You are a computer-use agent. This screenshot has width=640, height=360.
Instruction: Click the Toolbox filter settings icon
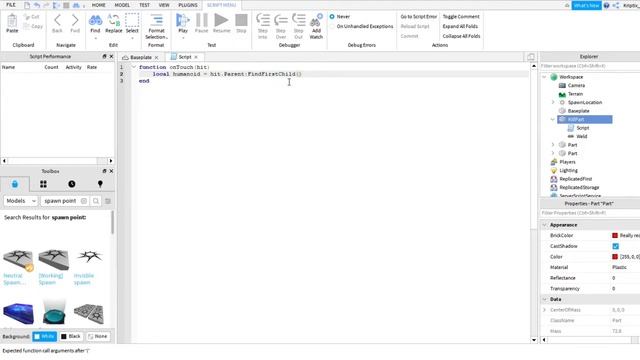(108, 201)
